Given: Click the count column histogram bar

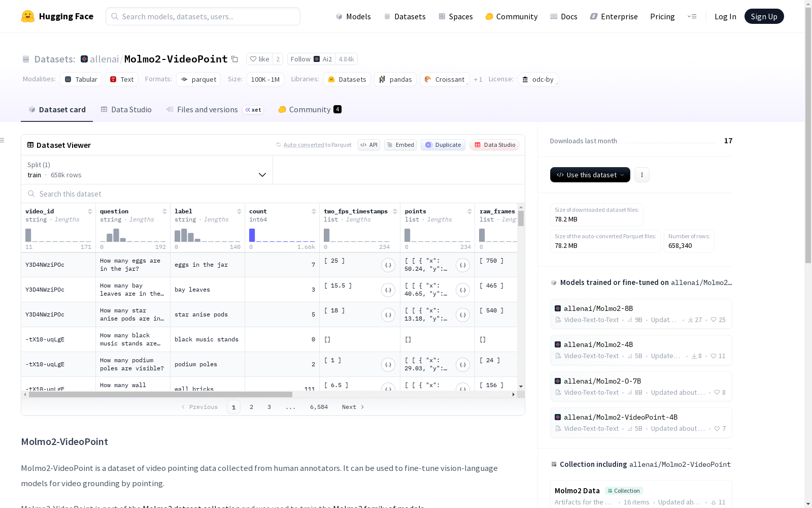Looking at the screenshot, I should [252, 235].
